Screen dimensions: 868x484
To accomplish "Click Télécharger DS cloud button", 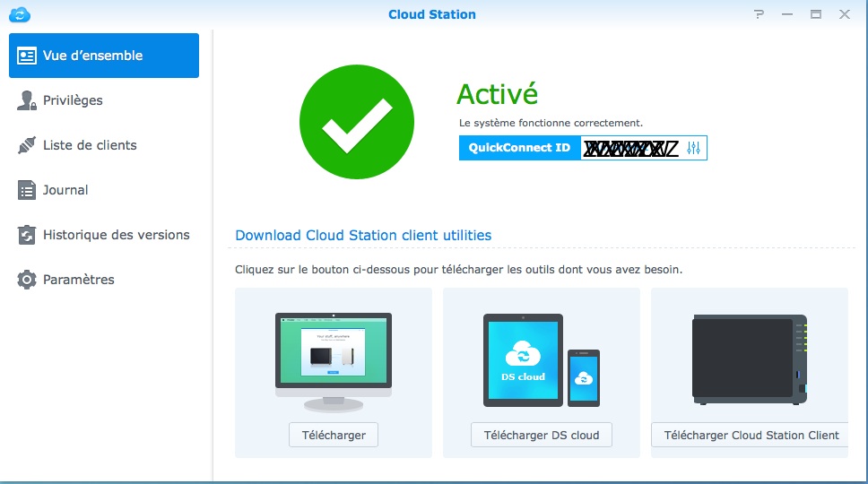I will (x=542, y=435).
